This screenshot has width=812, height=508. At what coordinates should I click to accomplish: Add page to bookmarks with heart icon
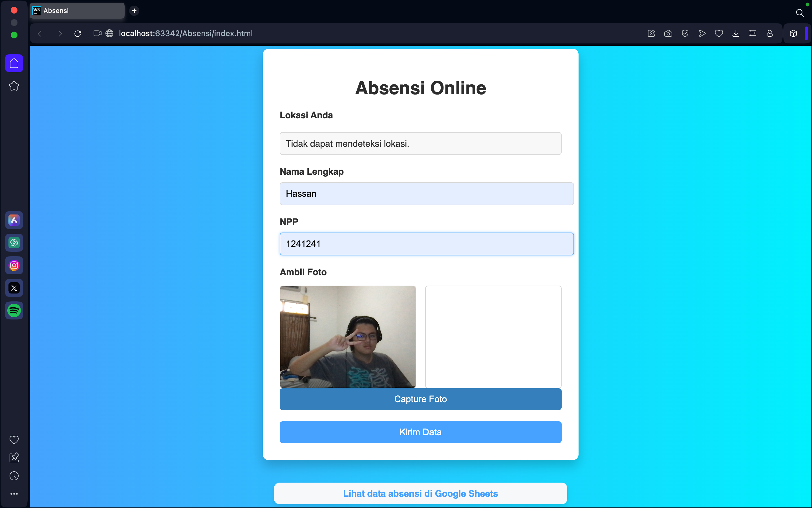coord(719,33)
